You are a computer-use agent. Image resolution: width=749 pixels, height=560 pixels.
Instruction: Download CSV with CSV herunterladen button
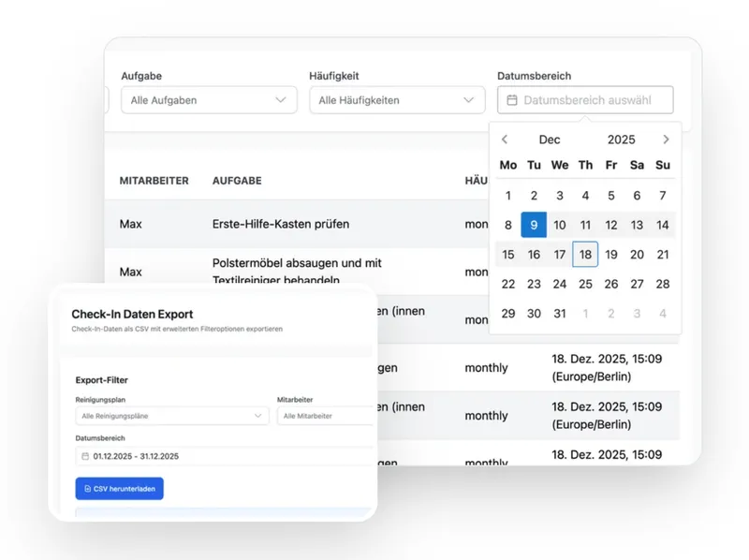tap(120, 489)
